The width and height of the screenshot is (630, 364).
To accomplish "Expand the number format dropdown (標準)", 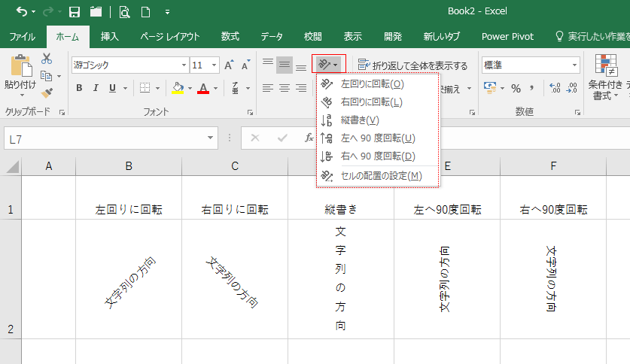I will click(x=575, y=65).
